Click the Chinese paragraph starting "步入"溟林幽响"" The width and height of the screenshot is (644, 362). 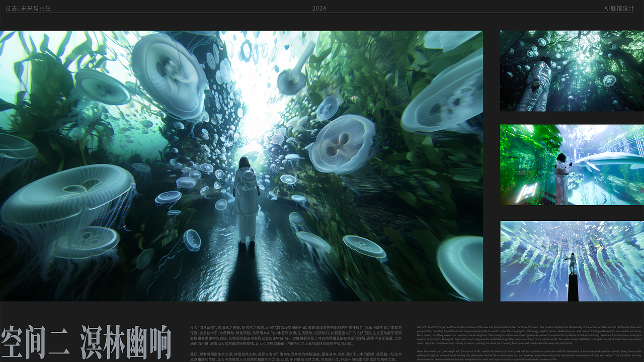(x=296, y=336)
